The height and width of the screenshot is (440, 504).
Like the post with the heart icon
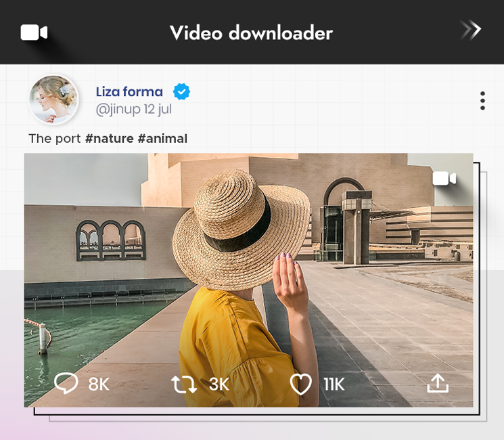pos(301,384)
